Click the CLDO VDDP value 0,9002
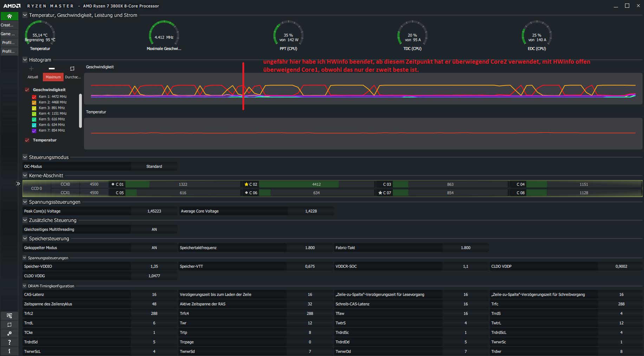 [x=621, y=266]
